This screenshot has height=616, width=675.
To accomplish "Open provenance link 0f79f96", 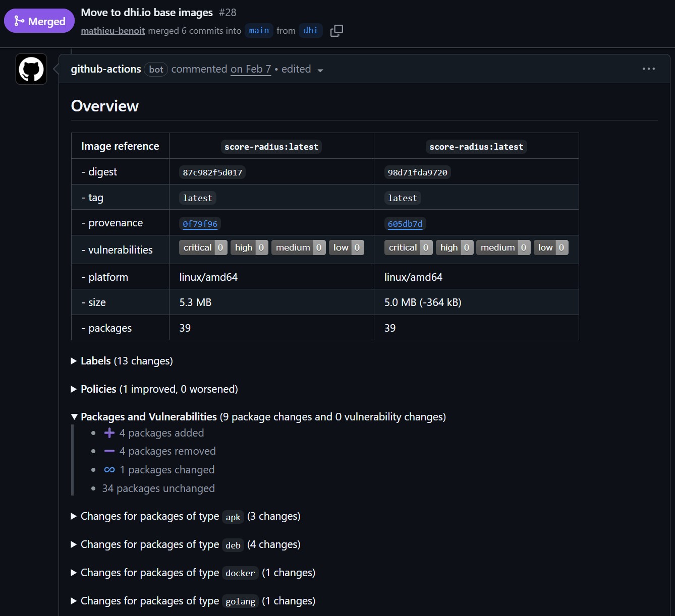I will (x=200, y=224).
